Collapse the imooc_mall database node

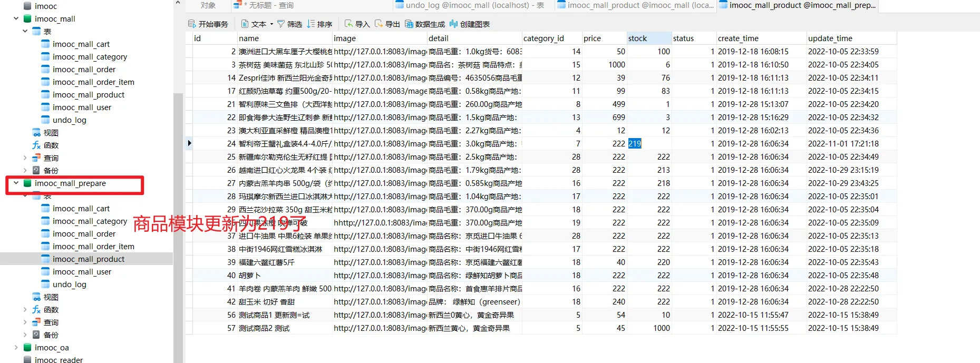tap(16, 19)
